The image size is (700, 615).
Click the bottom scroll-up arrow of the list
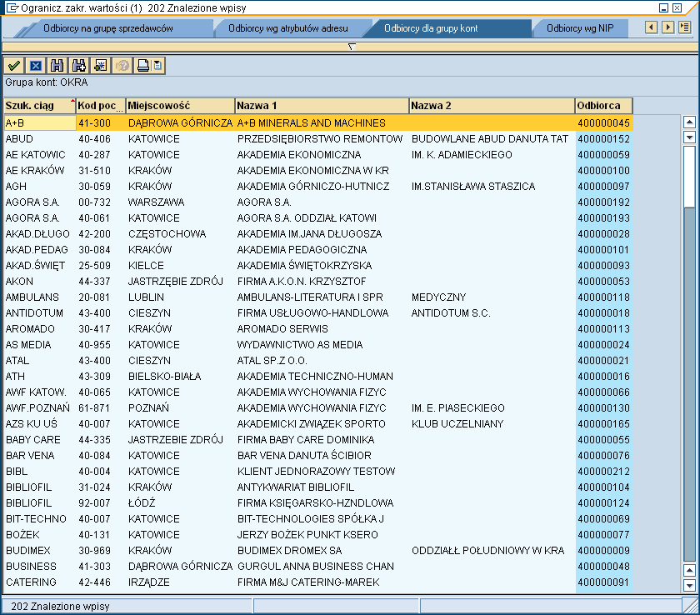click(689, 570)
